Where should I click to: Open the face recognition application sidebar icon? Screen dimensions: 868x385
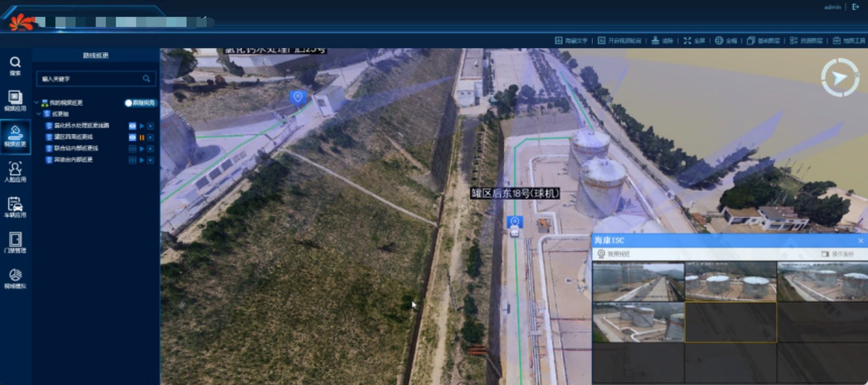click(x=15, y=171)
